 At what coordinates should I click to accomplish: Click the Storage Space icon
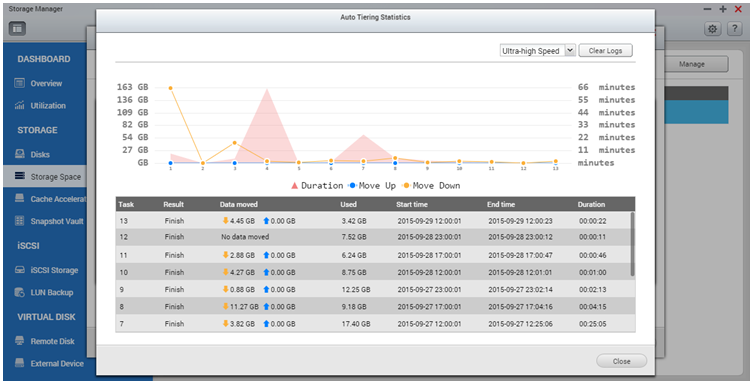tap(19, 176)
